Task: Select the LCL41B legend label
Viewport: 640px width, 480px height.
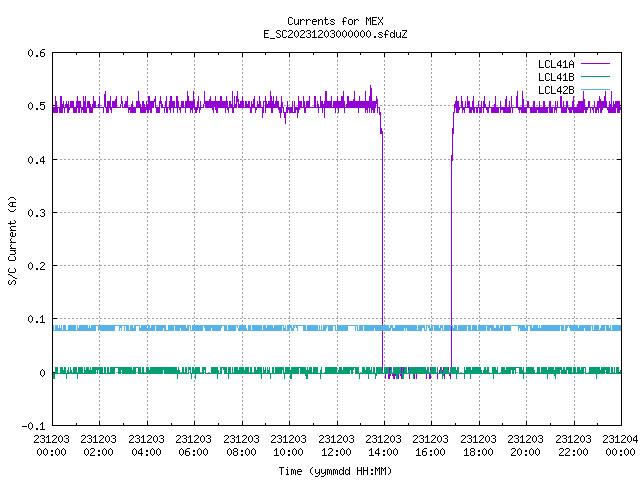Action: click(556, 77)
